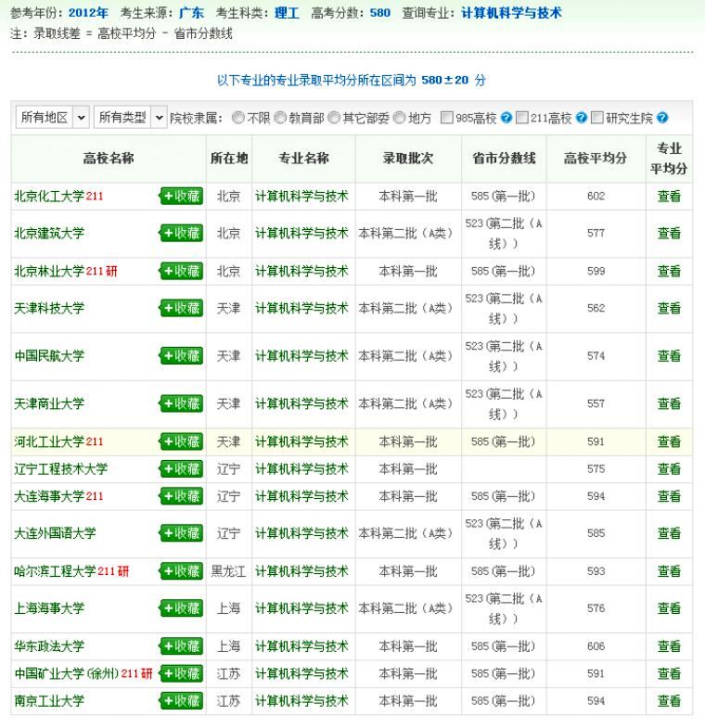Viewport: 705px width, 728px height.
Task: Add 天津商业大学 to favorites
Action: tap(181, 403)
